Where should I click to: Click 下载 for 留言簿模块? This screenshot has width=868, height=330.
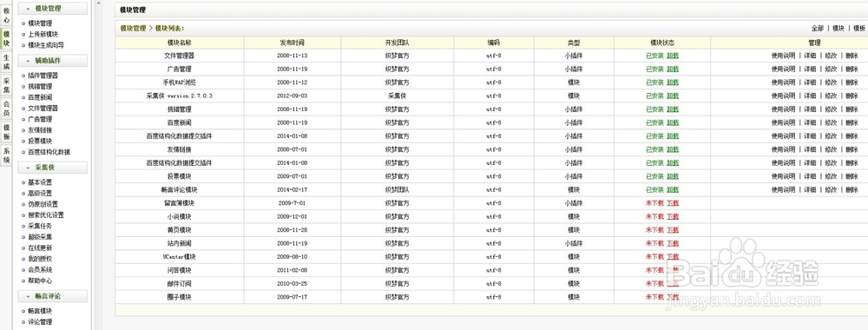(673, 203)
